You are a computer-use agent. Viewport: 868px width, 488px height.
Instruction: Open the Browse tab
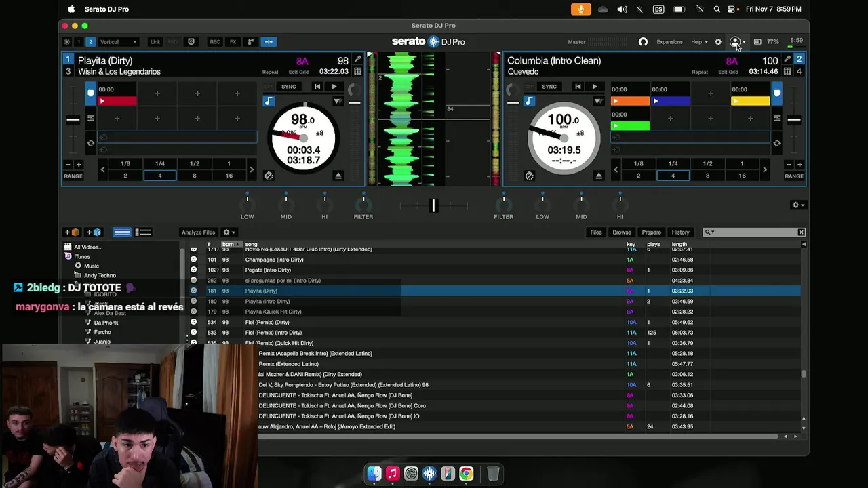tap(622, 232)
